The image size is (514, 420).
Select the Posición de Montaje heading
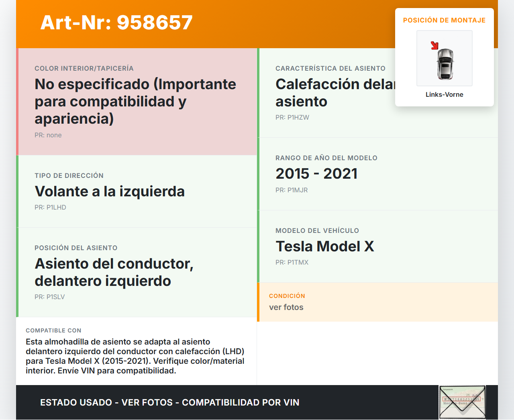pos(444,20)
